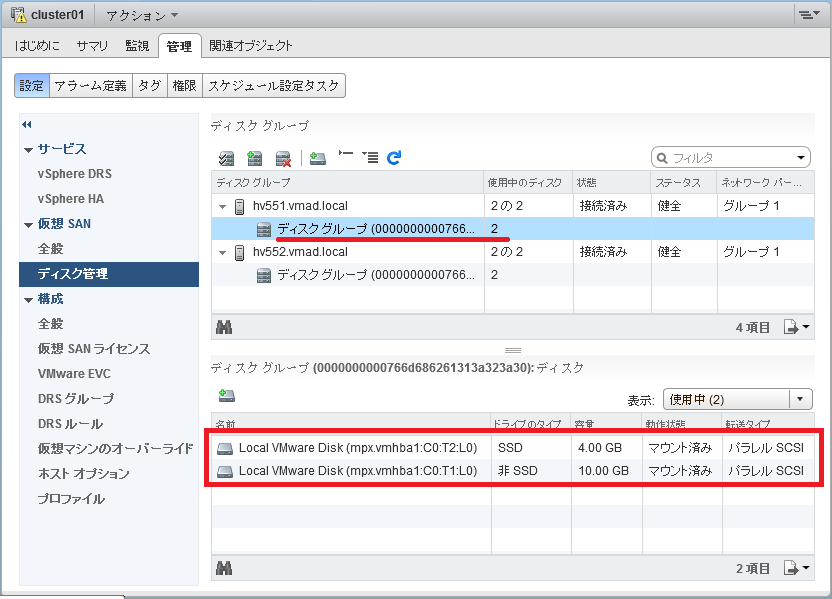Open vSphere DRS settings
832x599 pixels.
tap(75, 174)
